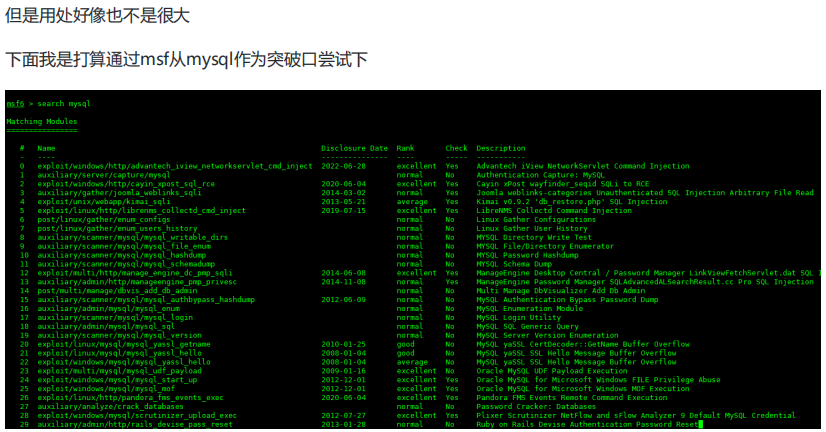
Task: Select exploit/linux/mysql/mysql_yassl_hello module
Action: (119, 354)
